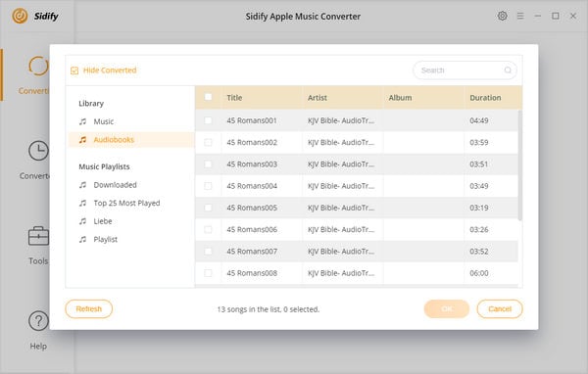The height and width of the screenshot is (374, 588).
Task: Toggle the Hide Converted checkbox
Action: click(74, 70)
